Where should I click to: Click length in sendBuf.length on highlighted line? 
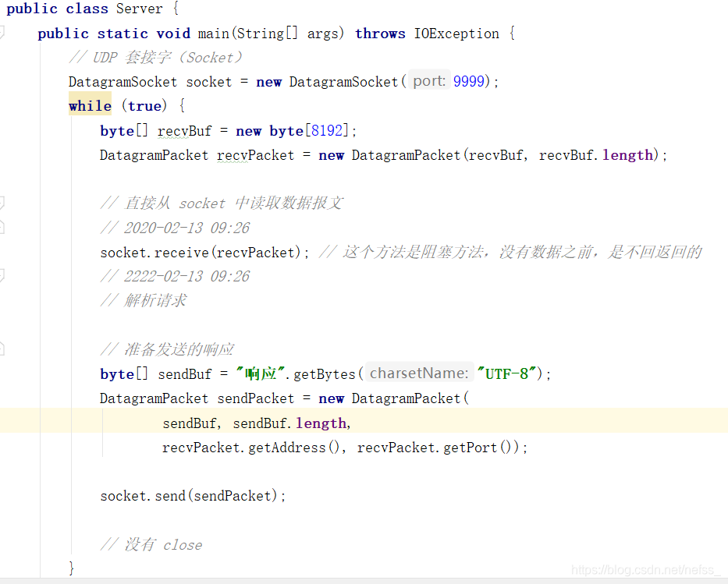tap(321, 423)
